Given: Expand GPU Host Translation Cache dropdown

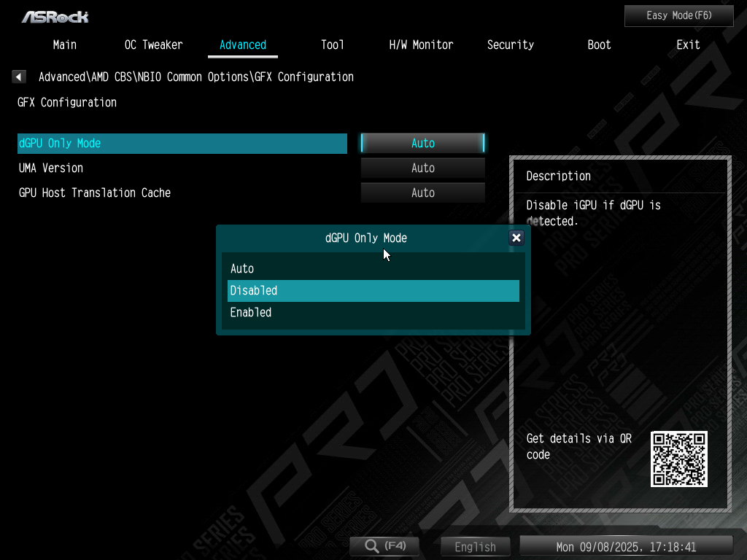Looking at the screenshot, I should coord(422,193).
